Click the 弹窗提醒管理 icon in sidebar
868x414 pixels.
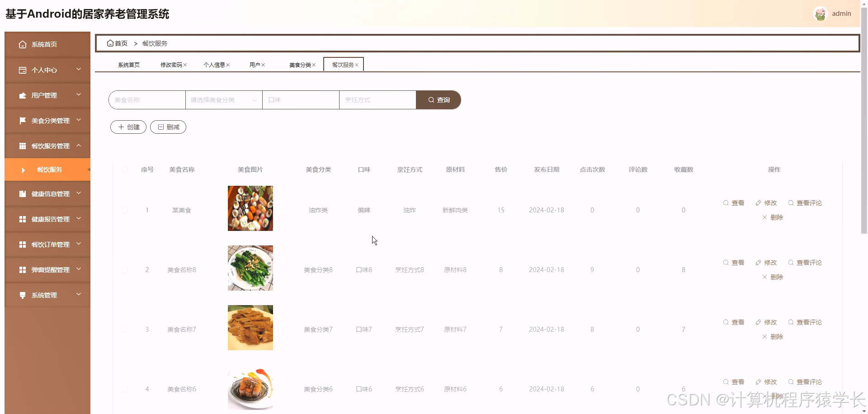[23, 270]
